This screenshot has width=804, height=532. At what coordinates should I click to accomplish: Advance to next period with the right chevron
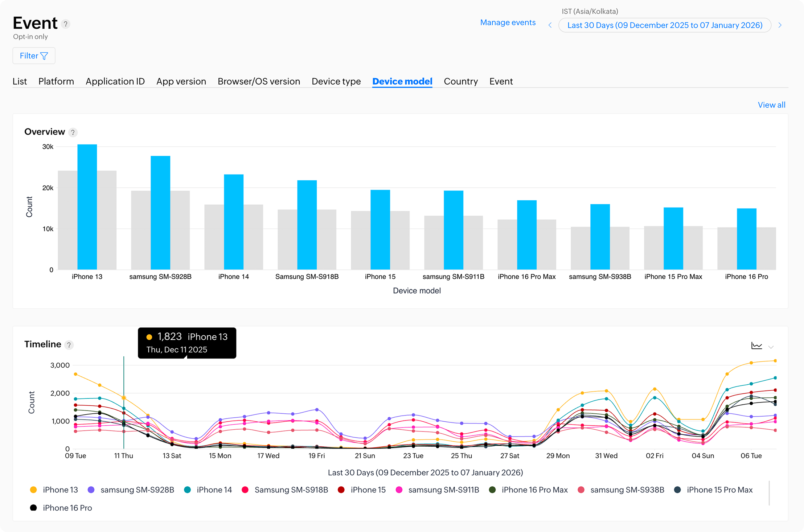[780, 25]
